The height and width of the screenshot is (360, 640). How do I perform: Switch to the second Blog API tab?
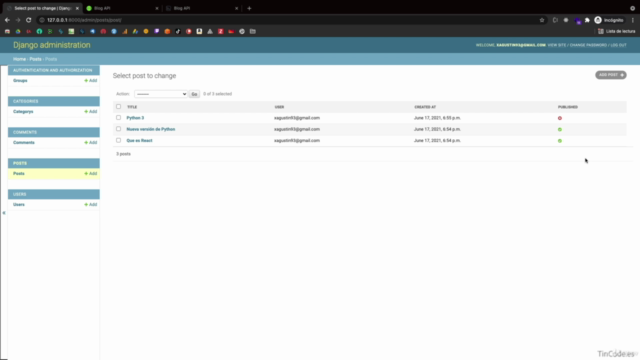pyautogui.click(x=202, y=8)
